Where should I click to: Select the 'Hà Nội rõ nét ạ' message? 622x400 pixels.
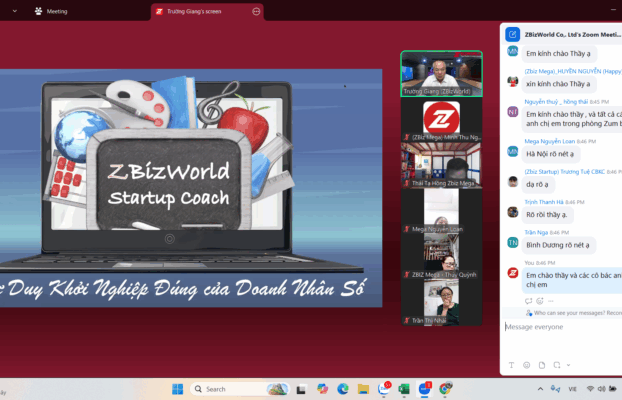(550, 154)
